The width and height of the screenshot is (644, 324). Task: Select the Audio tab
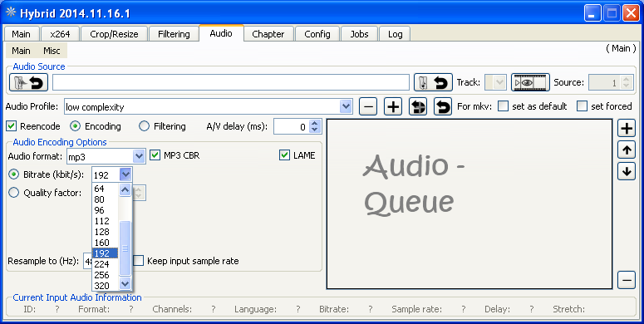(221, 33)
